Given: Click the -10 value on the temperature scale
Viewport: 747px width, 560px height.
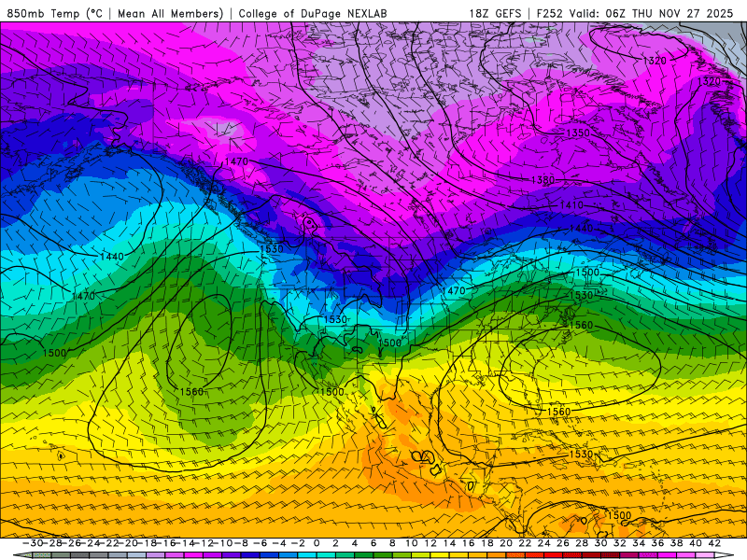Looking at the screenshot, I should pyautogui.click(x=222, y=543).
